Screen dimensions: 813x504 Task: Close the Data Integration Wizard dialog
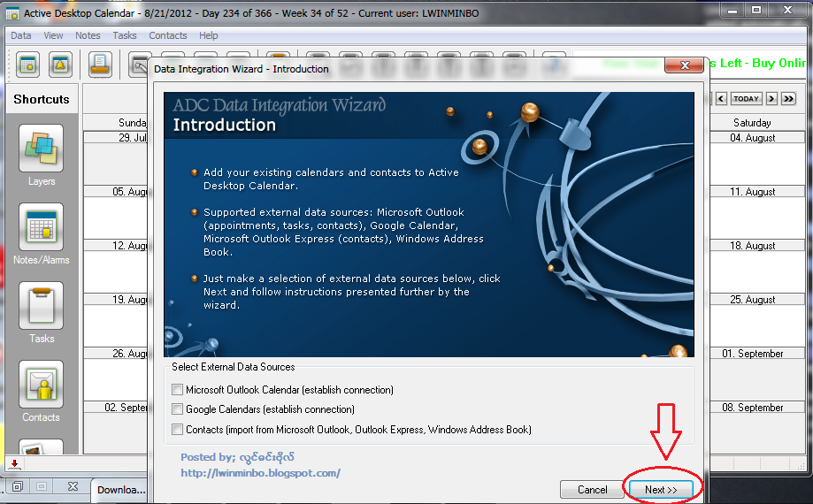[685, 65]
